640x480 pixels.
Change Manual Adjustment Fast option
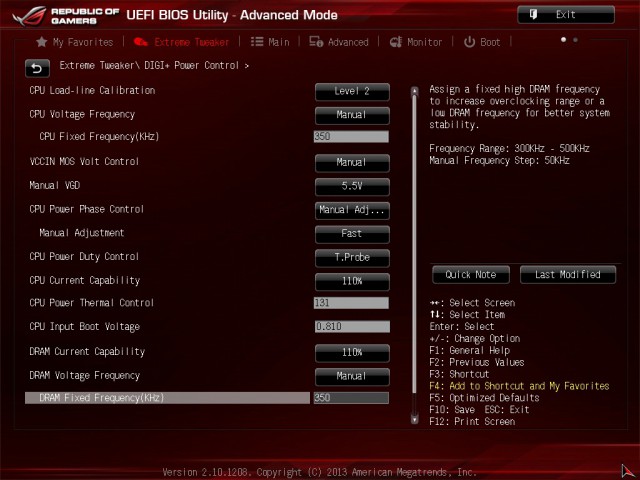click(352, 234)
